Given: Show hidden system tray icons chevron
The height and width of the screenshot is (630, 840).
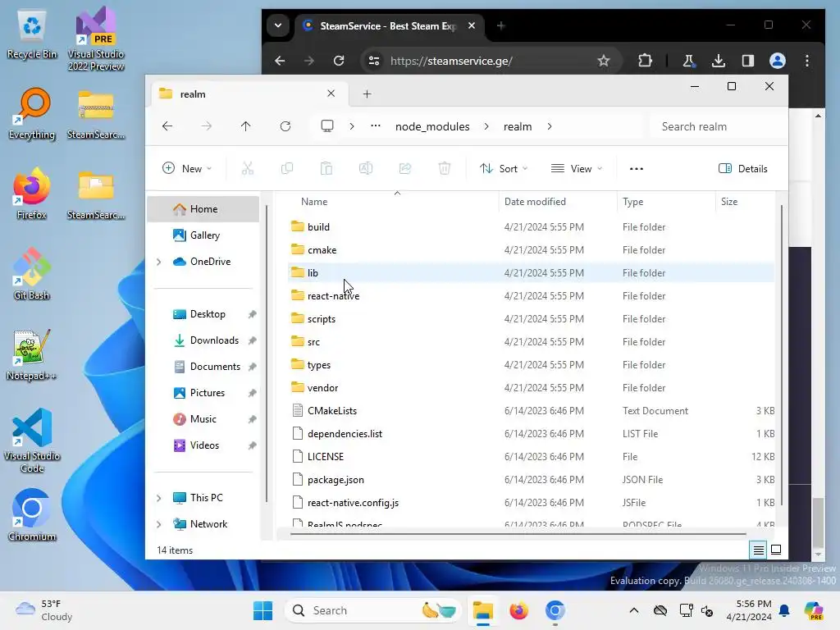Looking at the screenshot, I should [x=634, y=610].
